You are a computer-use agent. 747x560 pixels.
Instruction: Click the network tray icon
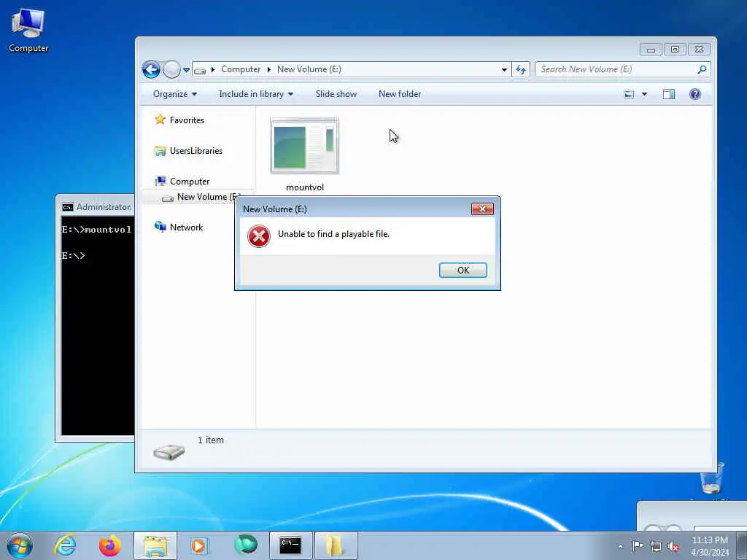(656, 547)
